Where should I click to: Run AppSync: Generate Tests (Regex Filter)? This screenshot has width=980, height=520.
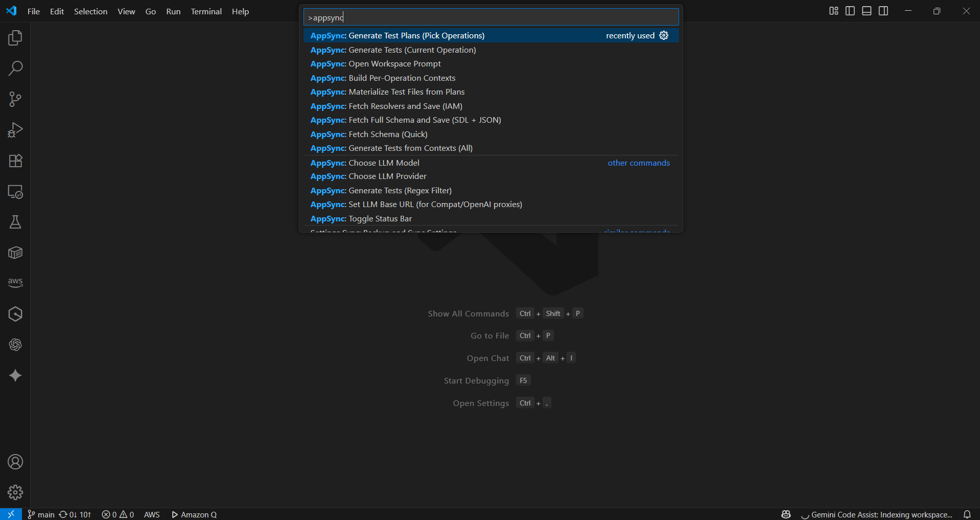(x=491, y=190)
